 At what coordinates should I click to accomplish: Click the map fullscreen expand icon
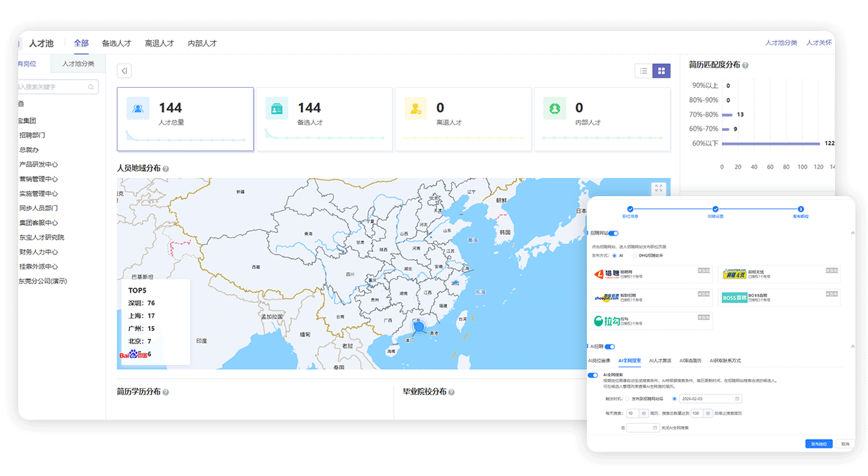click(x=658, y=188)
